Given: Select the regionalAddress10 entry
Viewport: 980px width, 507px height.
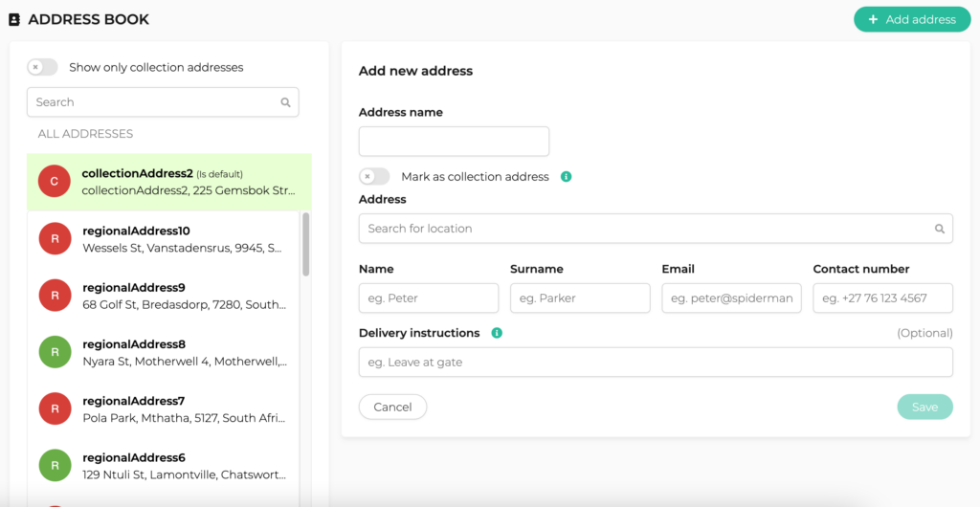Looking at the screenshot, I should coord(163,239).
